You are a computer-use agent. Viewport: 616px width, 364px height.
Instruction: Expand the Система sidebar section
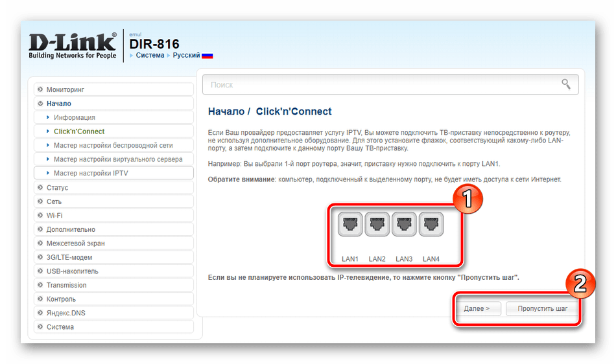tap(114, 326)
